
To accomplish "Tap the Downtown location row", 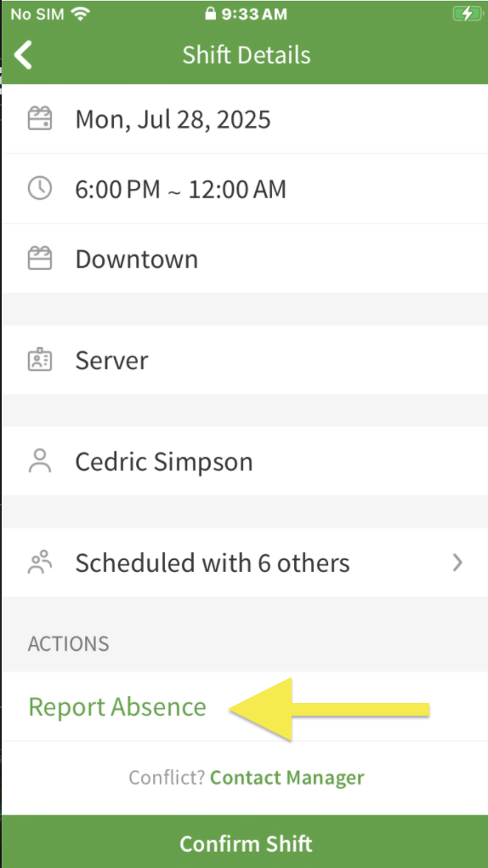I will (245, 259).
